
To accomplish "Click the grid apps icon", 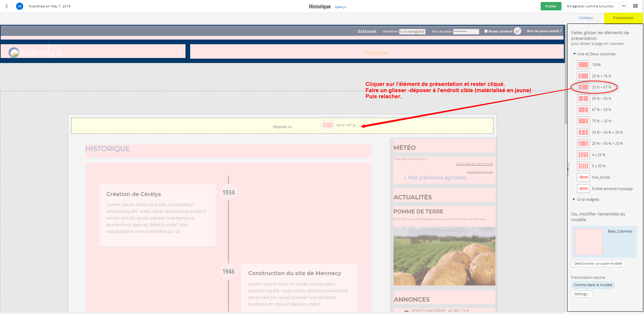I will click(635, 6).
